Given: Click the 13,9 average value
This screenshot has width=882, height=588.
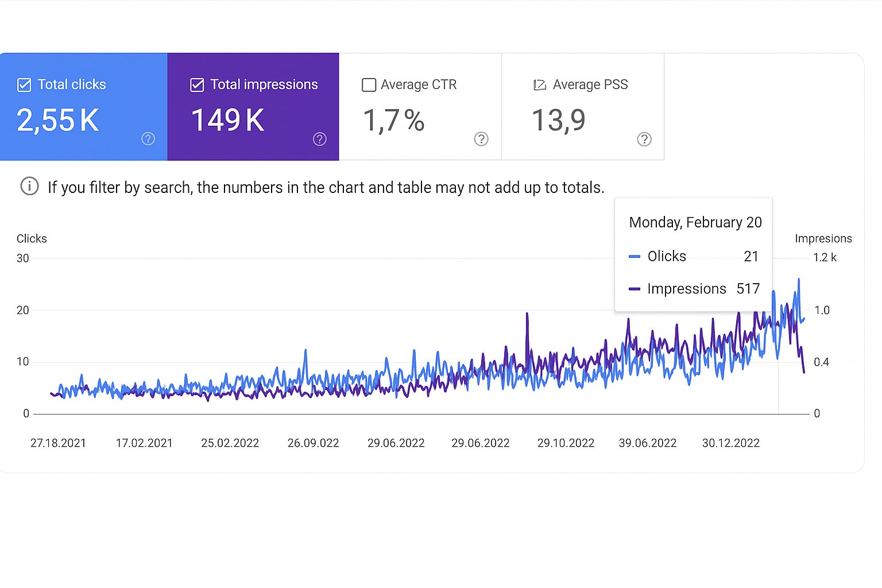Looking at the screenshot, I should pyautogui.click(x=559, y=121).
